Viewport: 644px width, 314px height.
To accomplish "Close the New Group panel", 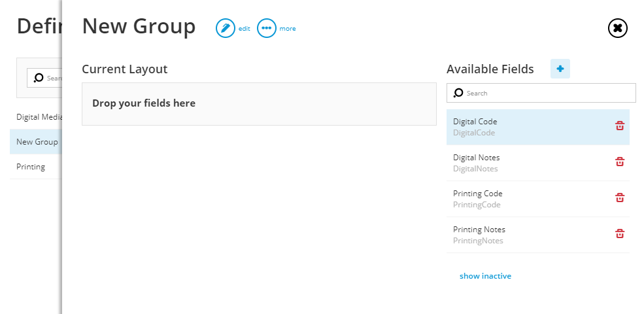I will tap(618, 28).
